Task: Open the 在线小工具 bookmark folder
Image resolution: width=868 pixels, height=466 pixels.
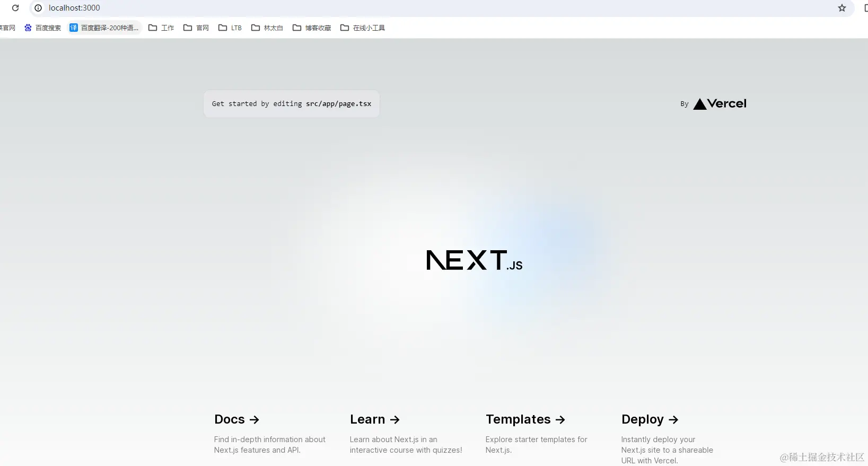Action: (x=363, y=28)
